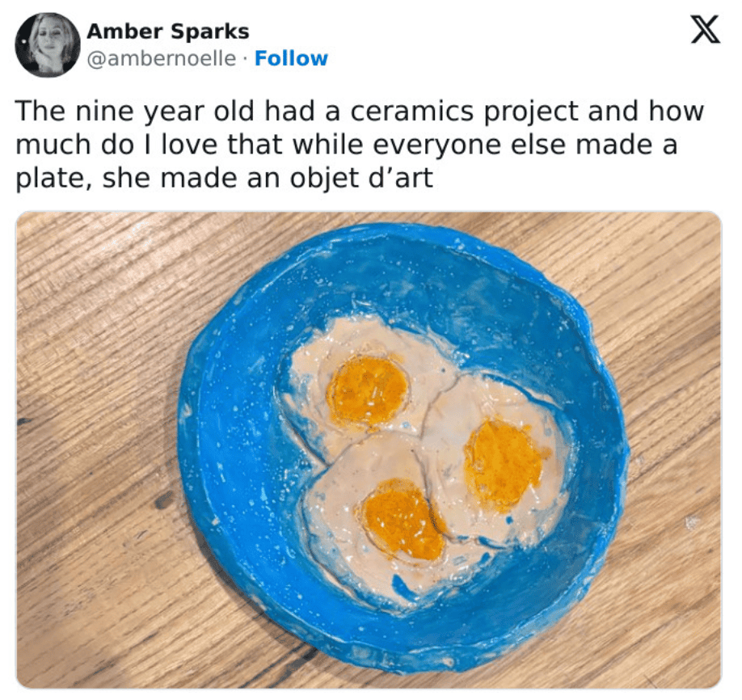Click the Amber Sparks display name
Viewport: 742px width, 700px height.
coord(167,32)
